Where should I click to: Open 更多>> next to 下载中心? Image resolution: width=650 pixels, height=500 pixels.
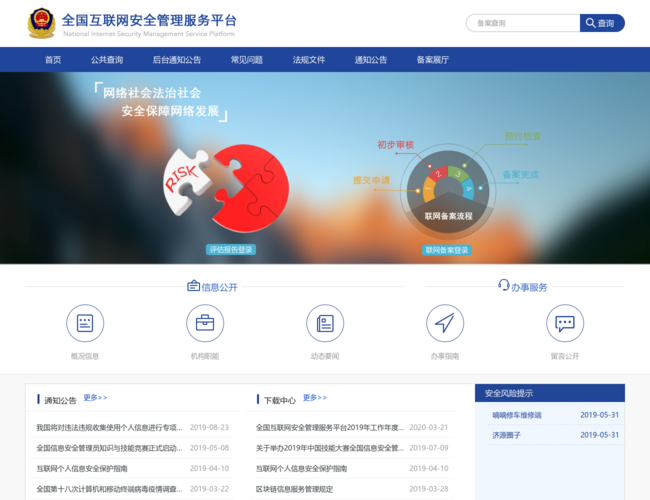tap(315, 398)
